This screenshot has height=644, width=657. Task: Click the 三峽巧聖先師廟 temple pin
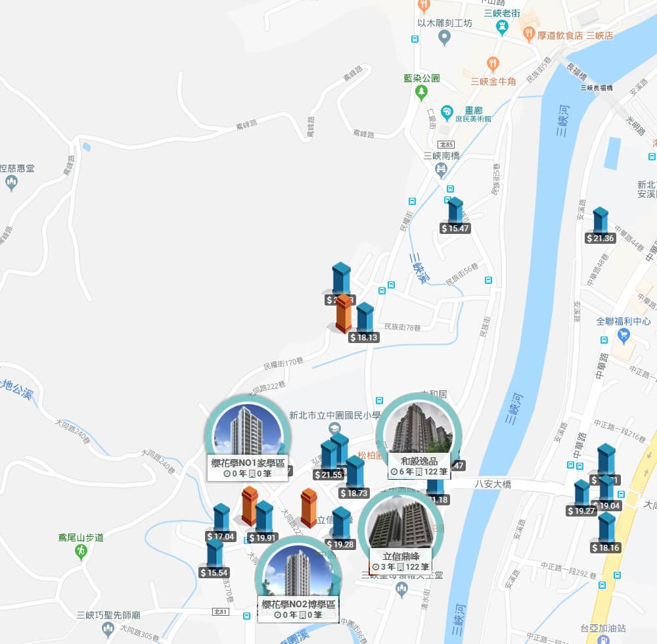coord(108,629)
